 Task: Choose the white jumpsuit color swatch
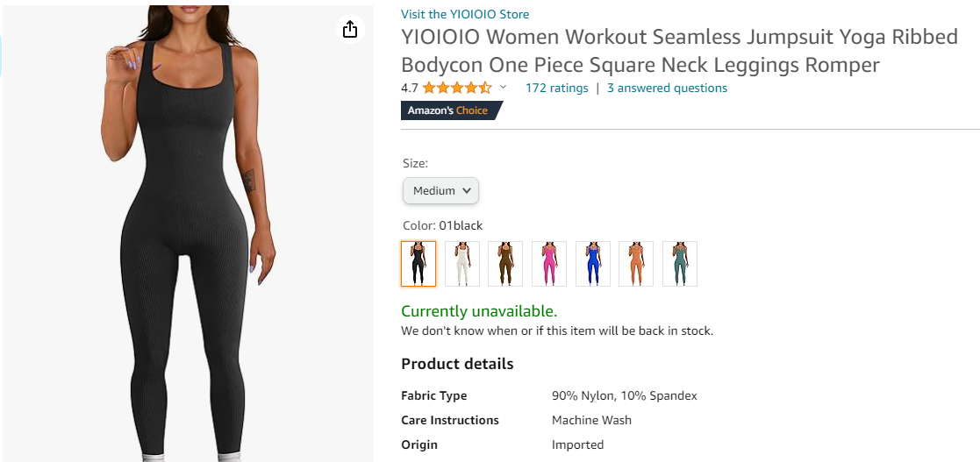click(462, 264)
